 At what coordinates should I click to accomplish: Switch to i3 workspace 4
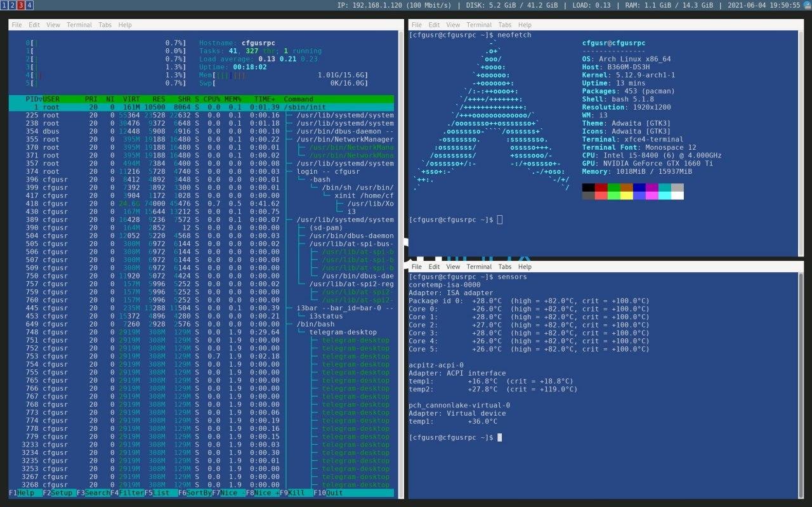pyautogui.click(x=29, y=5)
